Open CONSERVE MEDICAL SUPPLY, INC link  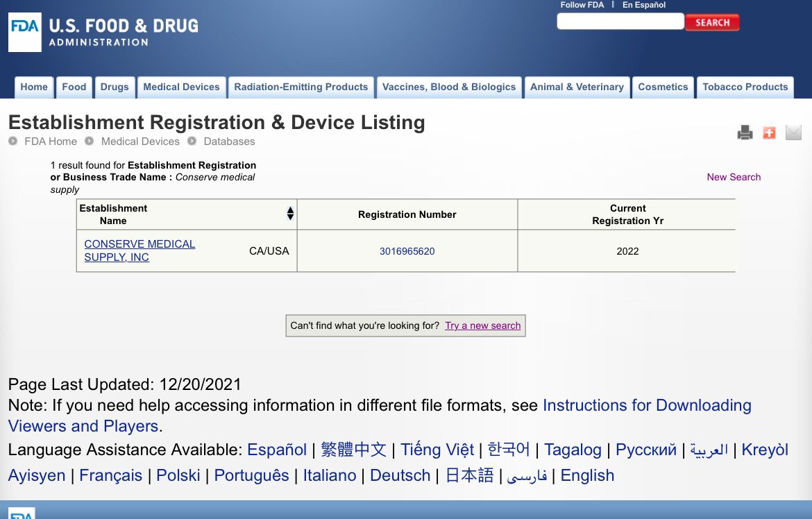tap(139, 250)
